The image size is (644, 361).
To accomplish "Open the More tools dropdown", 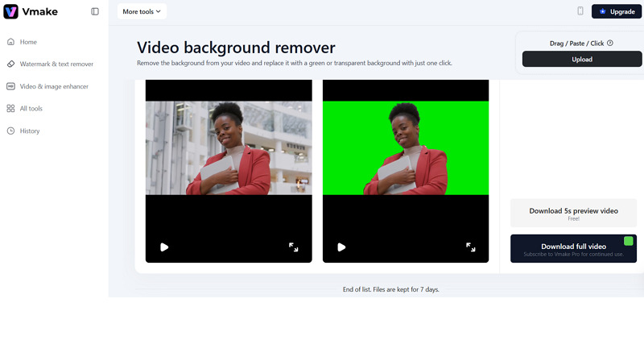I will point(142,11).
